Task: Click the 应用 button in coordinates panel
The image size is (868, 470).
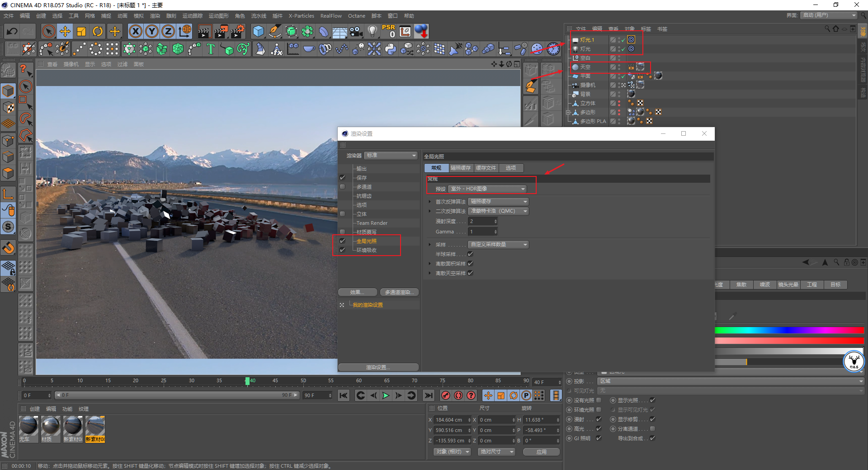Action: point(542,452)
